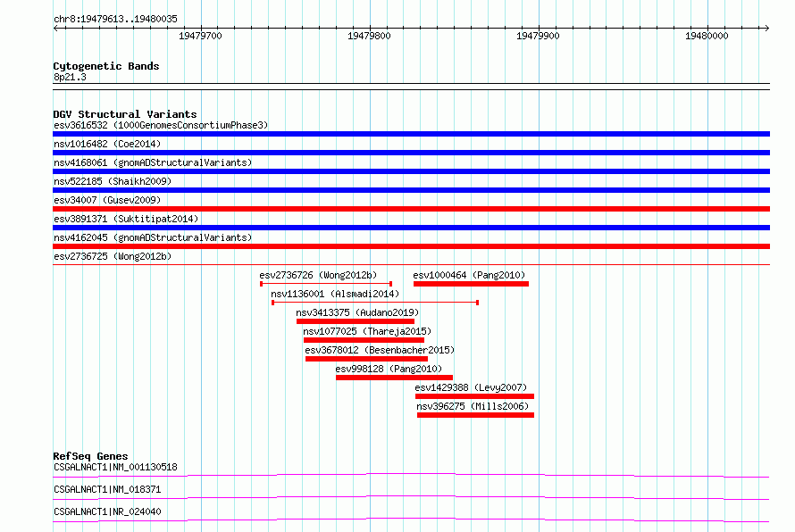
Task: Select the 19480000 ruler position label
Action: point(707,36)
